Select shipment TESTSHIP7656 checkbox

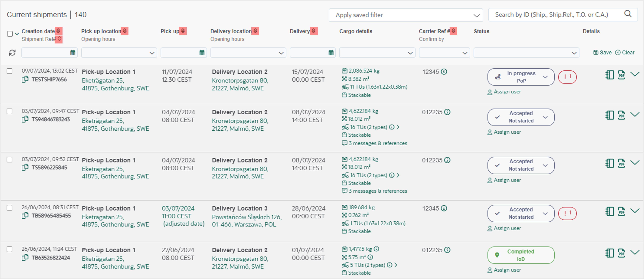(9, 71)
